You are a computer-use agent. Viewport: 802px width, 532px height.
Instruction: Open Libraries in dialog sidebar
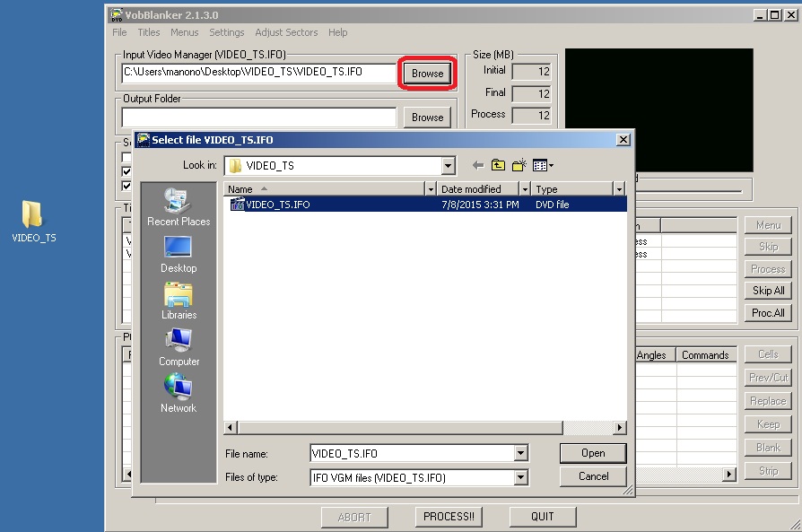(178, 301)
